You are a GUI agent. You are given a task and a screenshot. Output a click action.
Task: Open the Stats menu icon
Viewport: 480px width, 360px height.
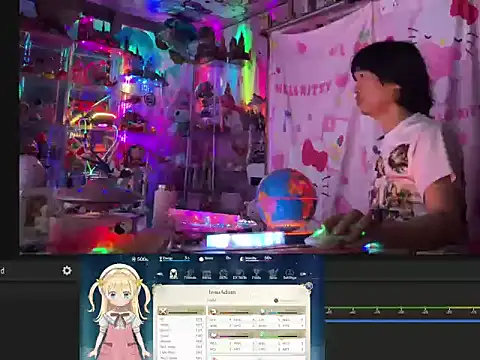pos(173,274)
